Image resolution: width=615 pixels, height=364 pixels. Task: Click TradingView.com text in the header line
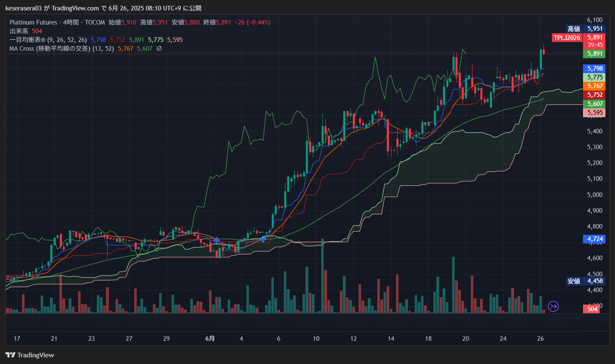(74, 8)
